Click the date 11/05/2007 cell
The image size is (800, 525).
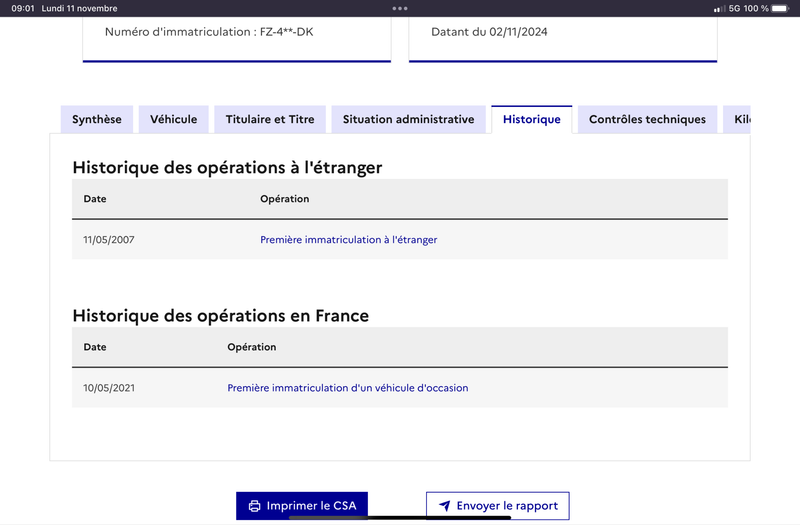pos(109,240)
